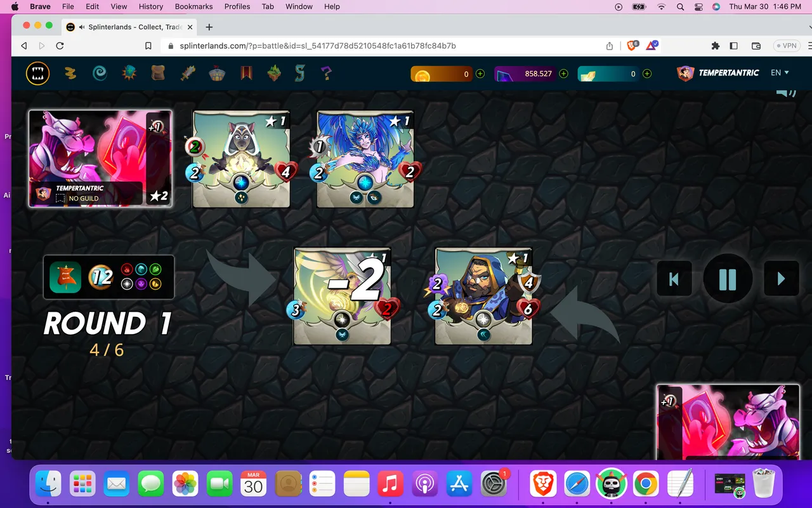Add credits via plus next to gold coin
This screenshot has width=812, height=508.
click(x=480, y=74)
